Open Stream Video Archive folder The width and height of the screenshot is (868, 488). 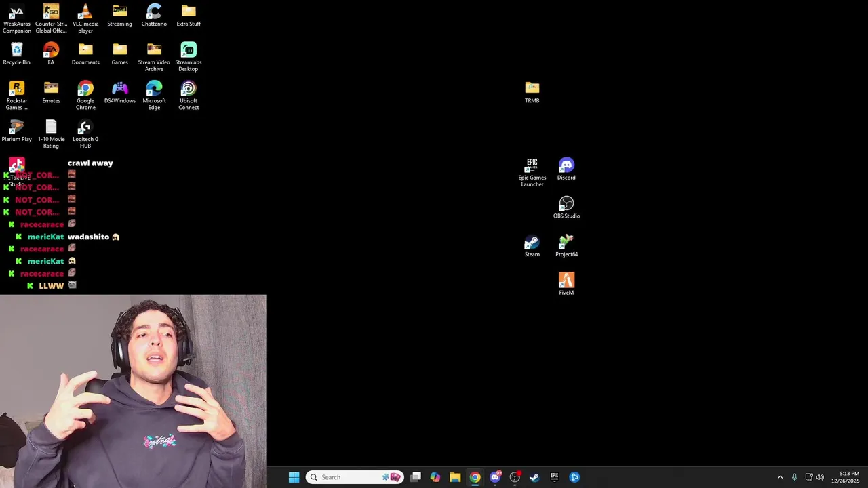click(154, 58)
